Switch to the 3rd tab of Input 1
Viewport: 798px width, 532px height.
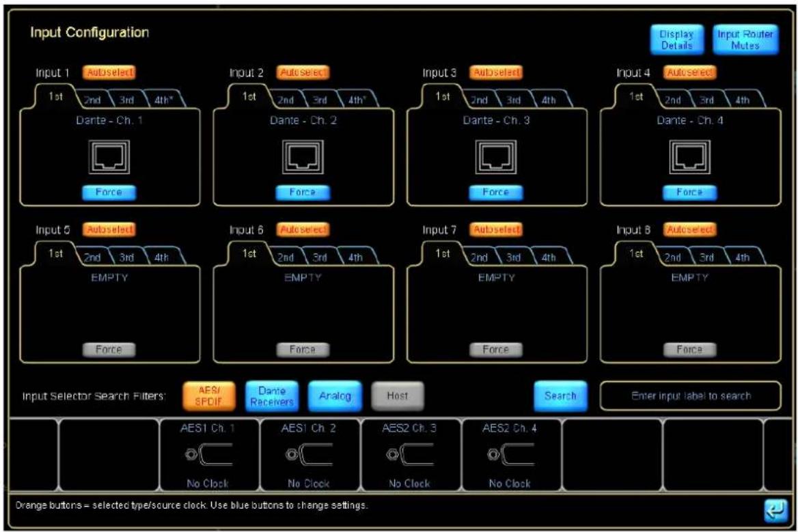pyautogui.click(x=126, y=100)
